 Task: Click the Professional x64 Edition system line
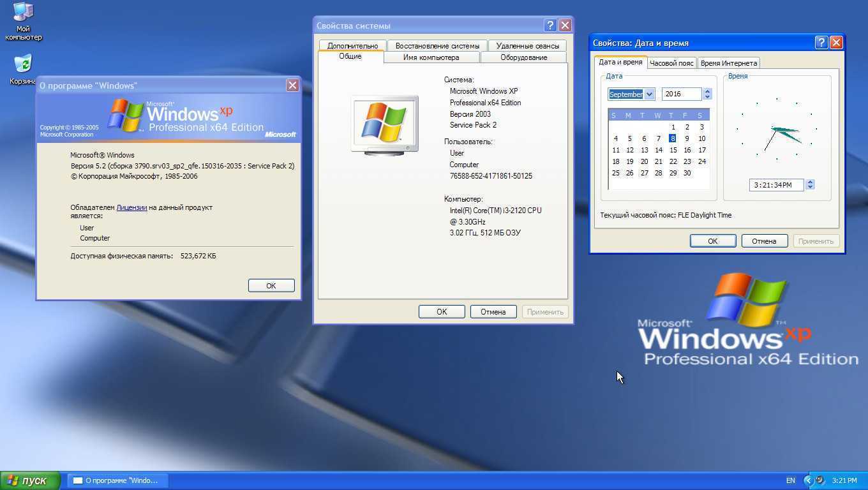pos(485,103)
